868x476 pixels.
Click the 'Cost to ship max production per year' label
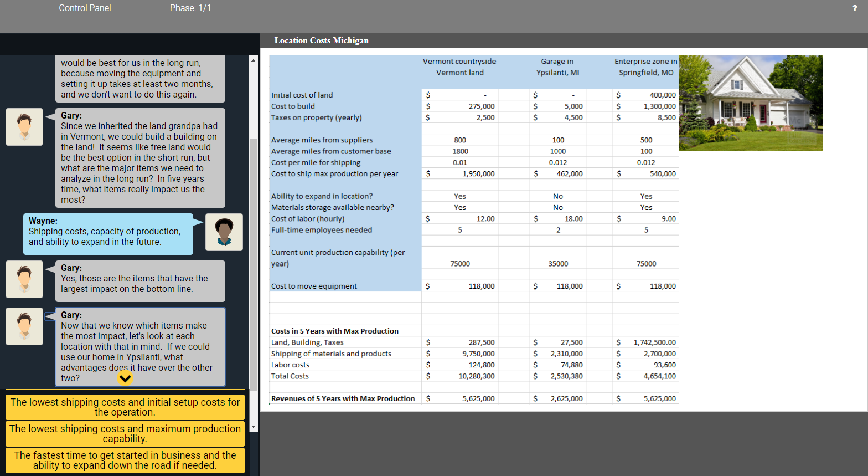tap(335, 174)
